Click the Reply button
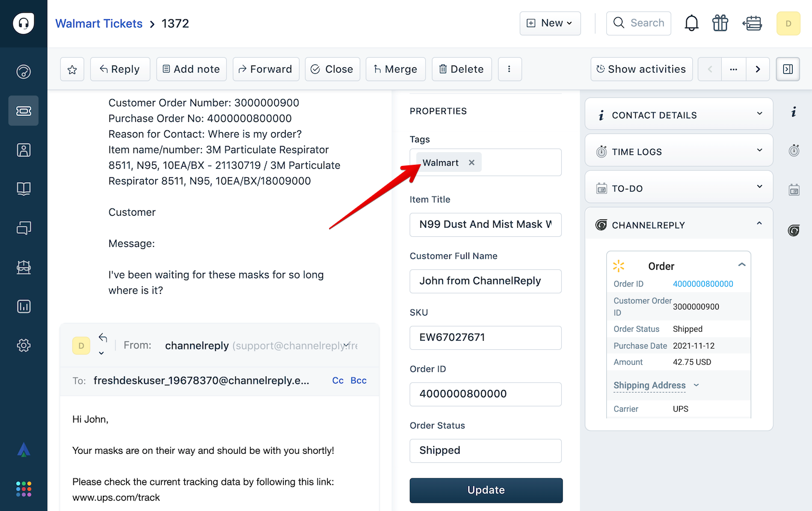The height and width of the screenshot is (511, 812). [120, 69]
